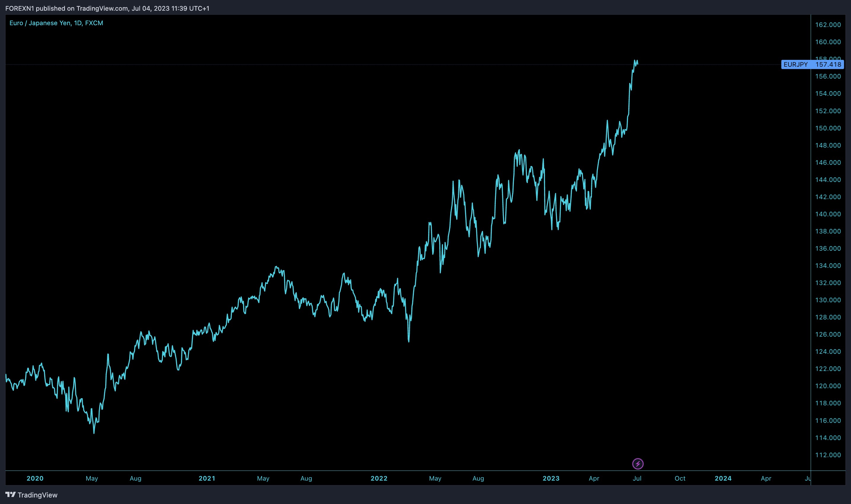851x504 pixels.
Task: Click the 132.000 price axis label
Action: (828, 283)
